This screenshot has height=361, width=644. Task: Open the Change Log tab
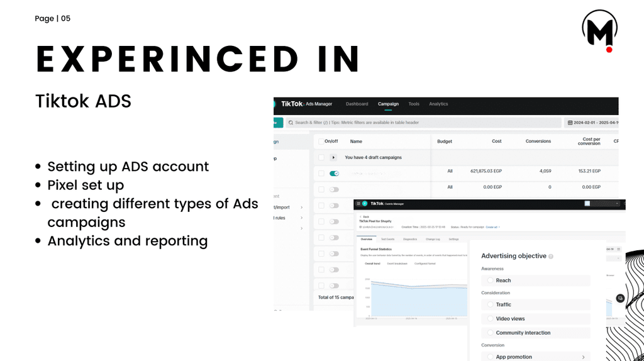(x=433, y=239)
